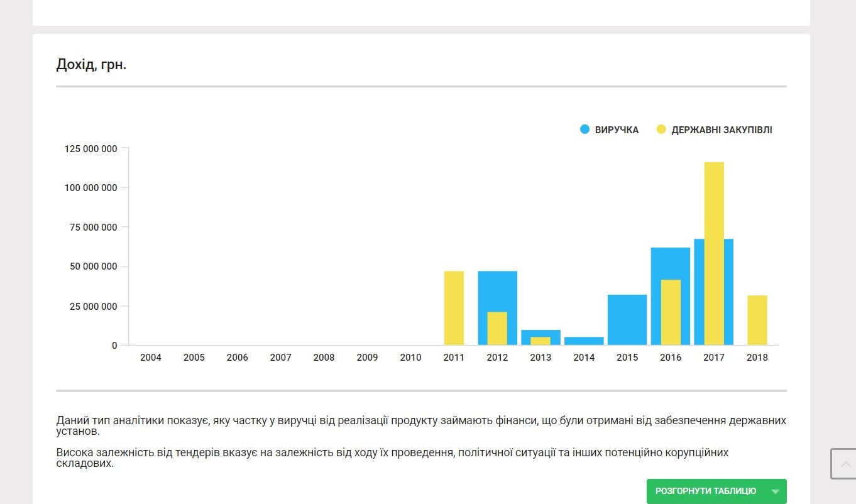Click the yellow 2018 procurement bar
The image size is (856, 504).
tap(757, 320)
